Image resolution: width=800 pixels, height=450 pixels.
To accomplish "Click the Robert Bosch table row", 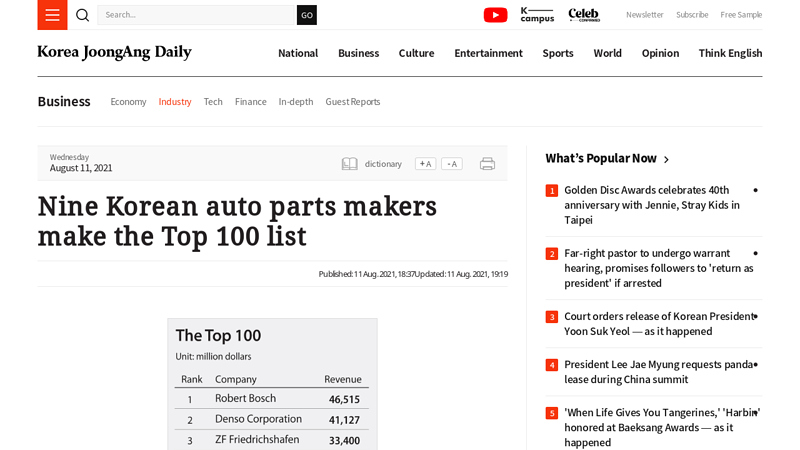I will coord(271,398).
